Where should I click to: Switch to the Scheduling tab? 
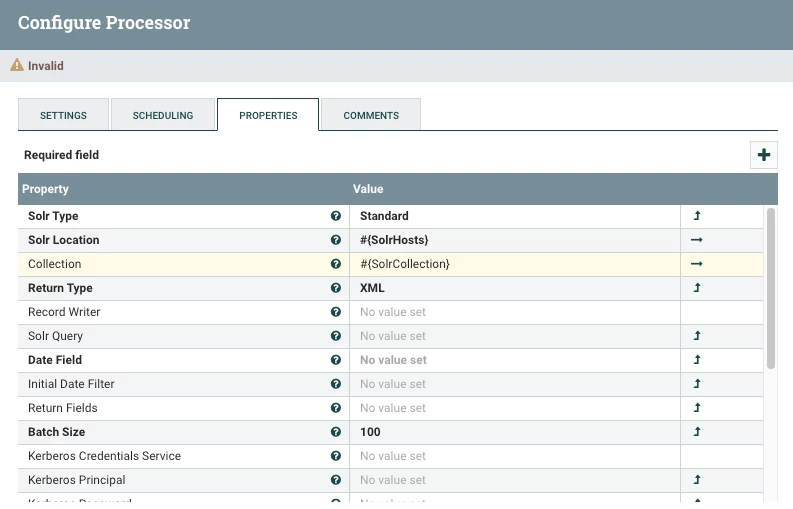163,115
